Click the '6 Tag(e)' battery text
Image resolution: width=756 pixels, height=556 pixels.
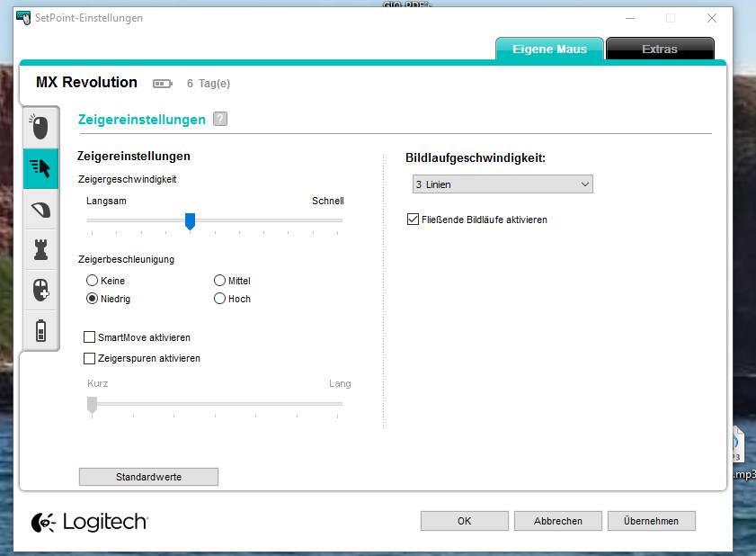coord(209,84)
